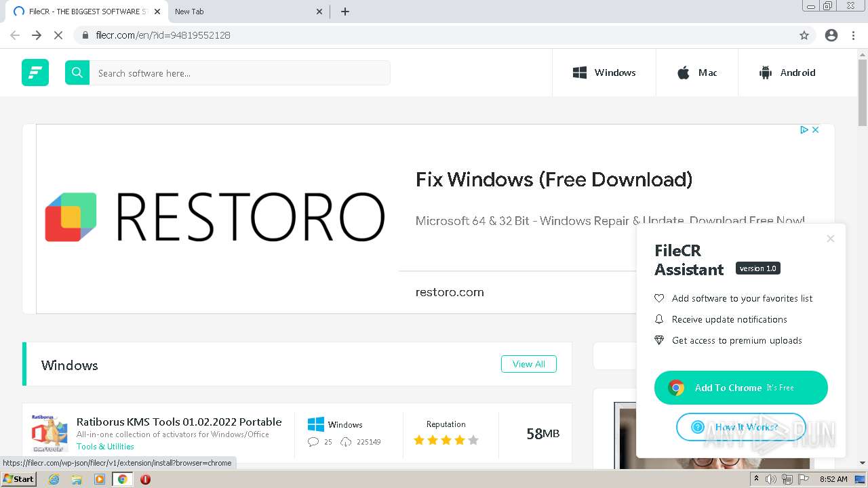Open the Android category menu

(x=787, y=73)
